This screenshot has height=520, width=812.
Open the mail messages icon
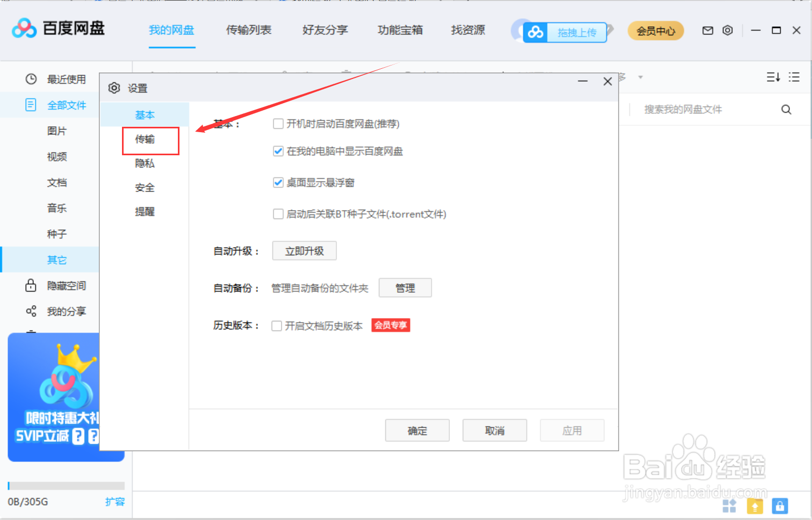tap(708, 31)
